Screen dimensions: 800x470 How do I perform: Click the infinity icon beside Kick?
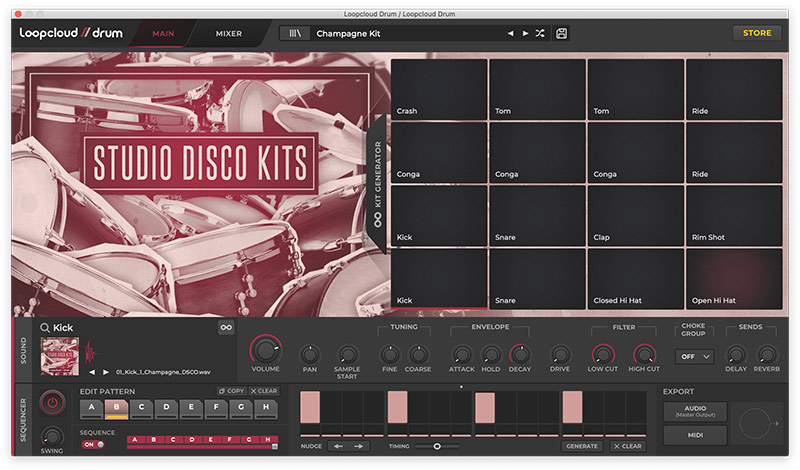[x=226, y=327]
